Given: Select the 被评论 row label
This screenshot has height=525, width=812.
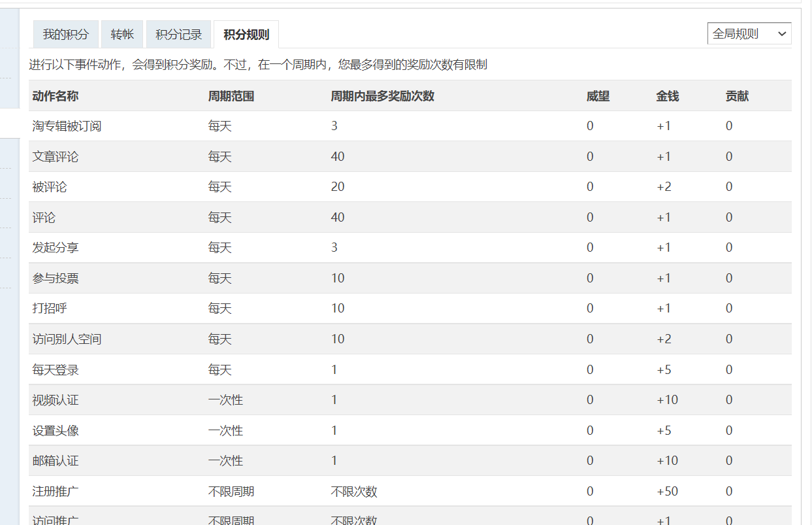Looking at the screenshot, I should coord(50,187).
